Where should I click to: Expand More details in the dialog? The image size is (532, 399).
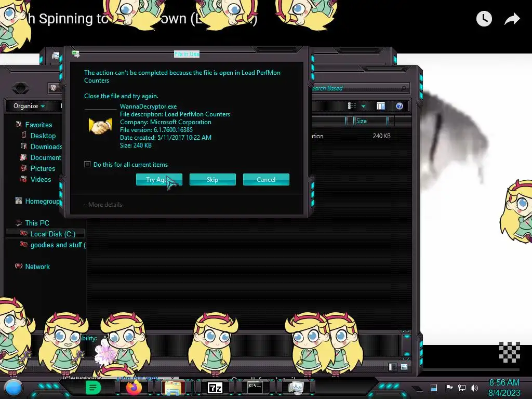tap(105, 205)
